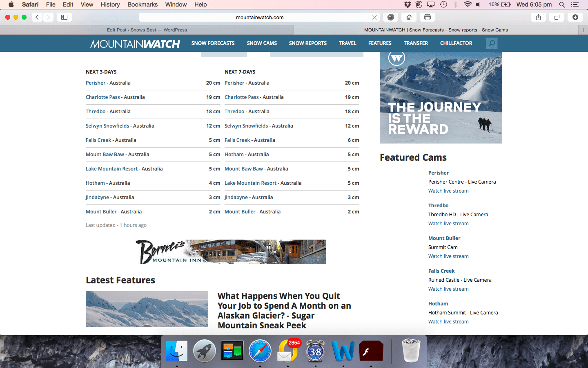Image resolution: width=588 pixels, height=368 pixels.
Task: Toggle the Safari sidebar button
Action: click(x=64, y=17)
